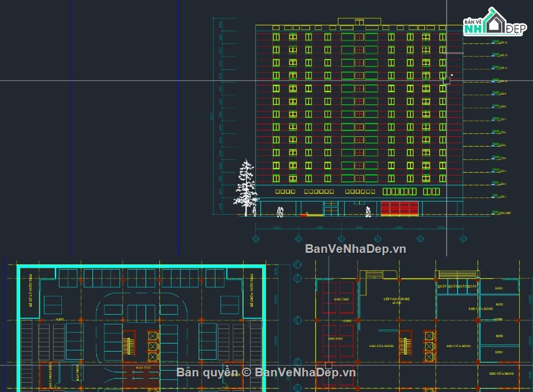Viewport: 533px width, 392px height.
Task: Click the square pickbox cursor on the elevation
Action: tap(446, 81)
